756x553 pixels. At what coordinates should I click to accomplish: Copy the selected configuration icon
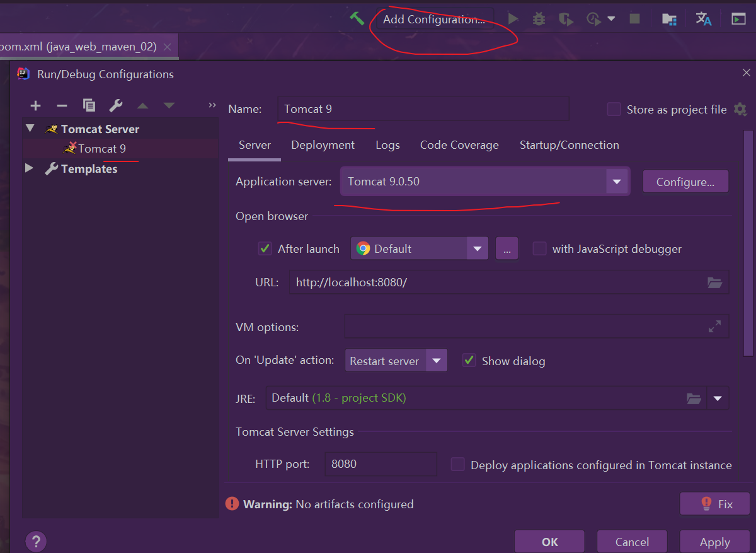point(89,105)
